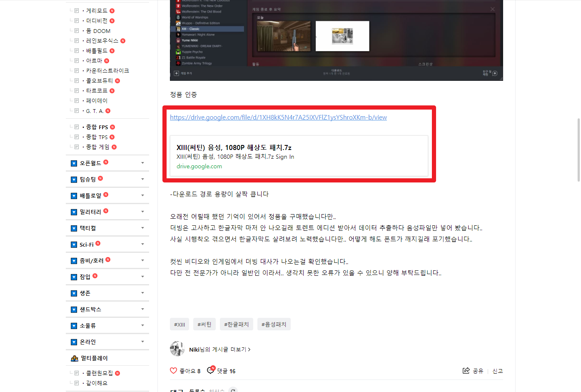581x392 pixels.
Task: Open the XIII(써틴) 음성, 1080P 해상도 패치.7z preview card
Action: [299, 156]
